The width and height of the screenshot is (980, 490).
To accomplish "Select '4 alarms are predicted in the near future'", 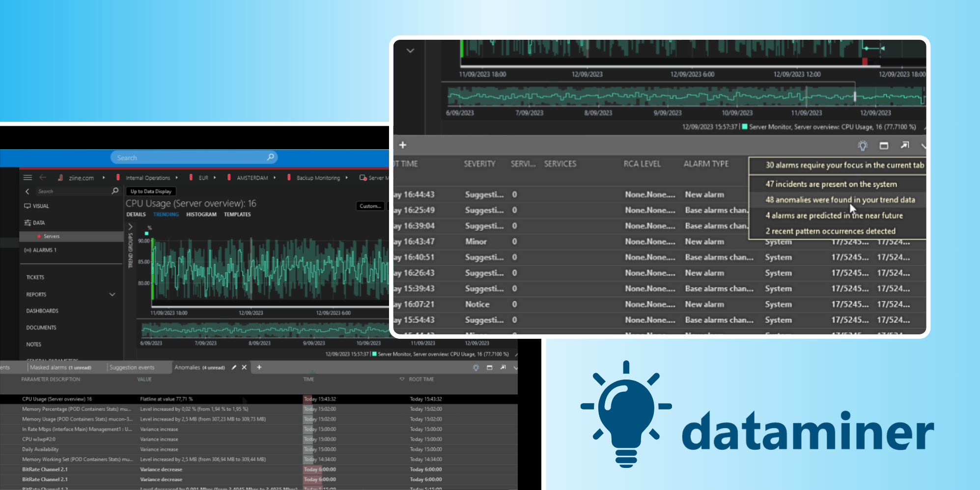I will tap(838, 216).
